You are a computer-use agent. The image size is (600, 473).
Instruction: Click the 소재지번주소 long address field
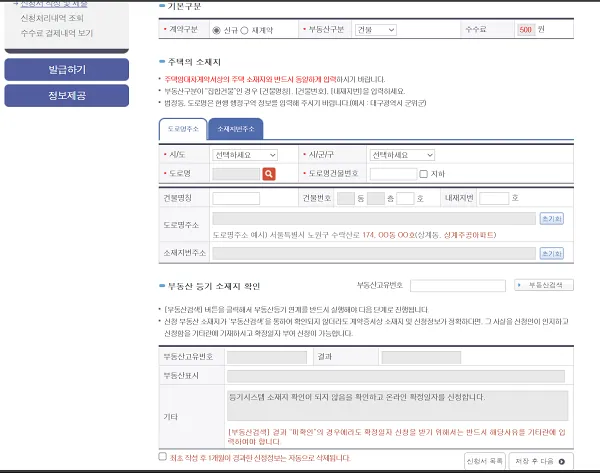pyautogui.click(x=374, y=253)
